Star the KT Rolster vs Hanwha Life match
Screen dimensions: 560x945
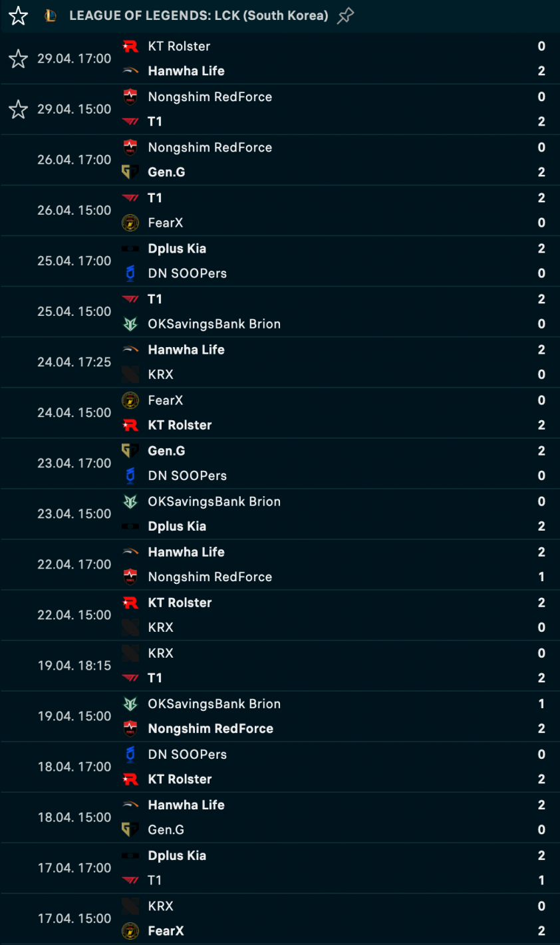[18, 59]
